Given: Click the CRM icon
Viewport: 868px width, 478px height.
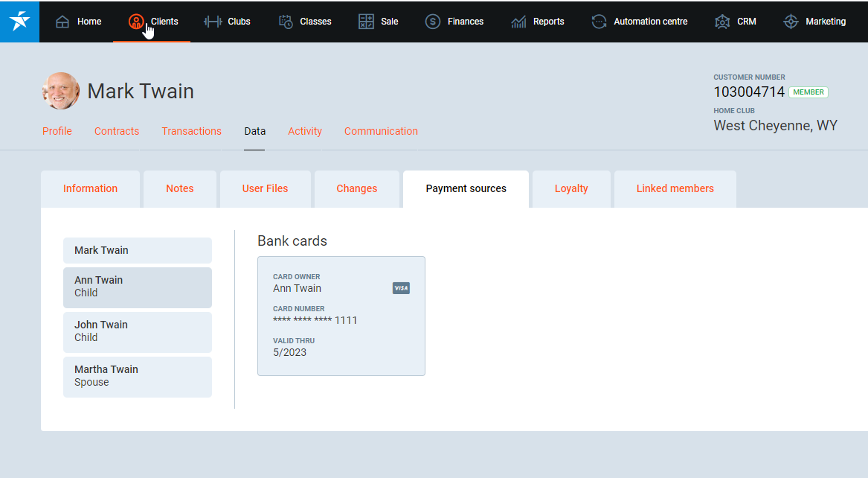Looking at the screenshot, I should (722, 22).
